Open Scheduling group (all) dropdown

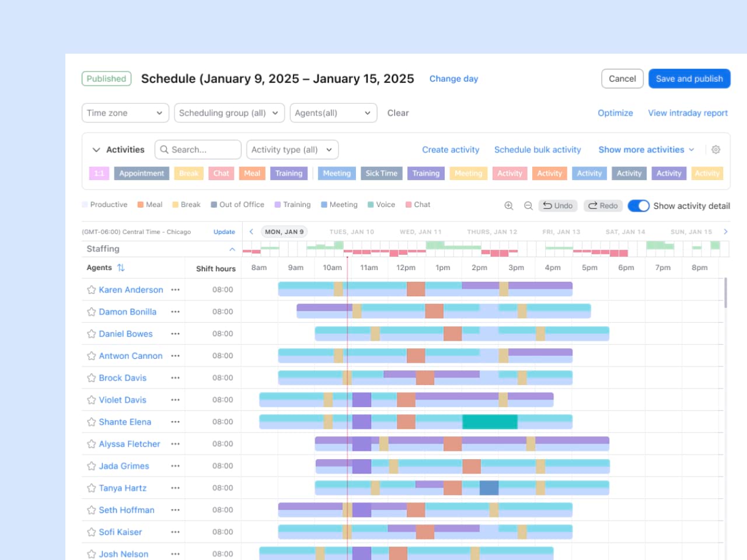pos(229,113)
